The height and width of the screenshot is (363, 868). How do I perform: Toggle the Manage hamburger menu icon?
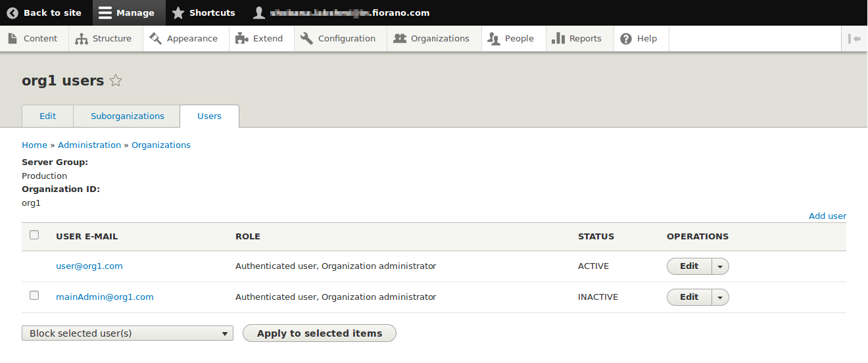105,12
